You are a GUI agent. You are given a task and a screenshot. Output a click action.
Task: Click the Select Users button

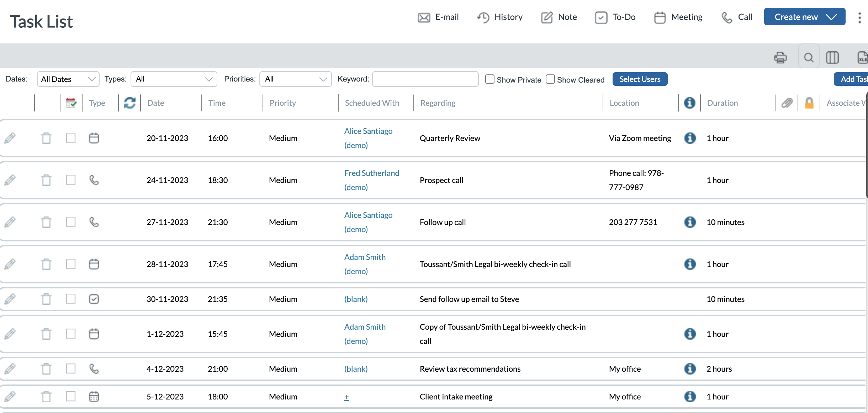(x=640, y=79)
